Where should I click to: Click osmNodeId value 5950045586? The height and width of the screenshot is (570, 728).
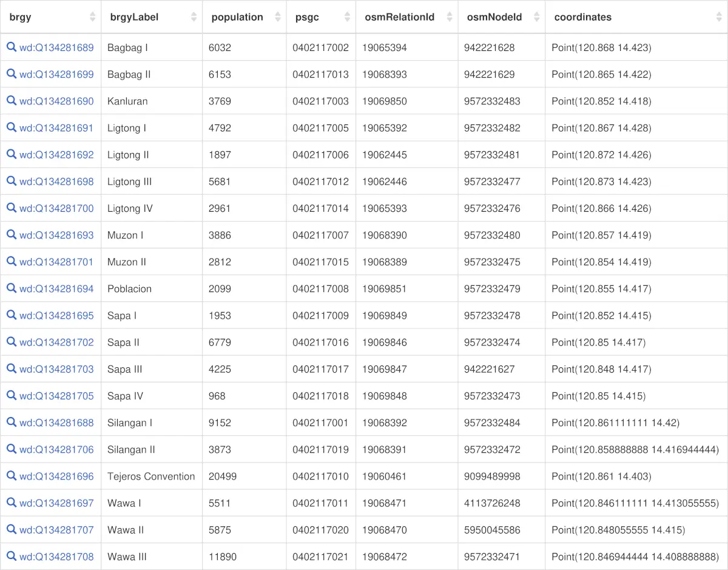coord(492,529)
